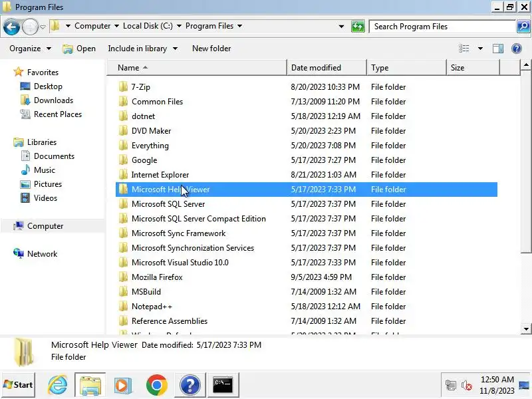Open Help via the question mark icon
Image resolution: width=532 pixels, height=399 pixels.
(x=517, y=49)
